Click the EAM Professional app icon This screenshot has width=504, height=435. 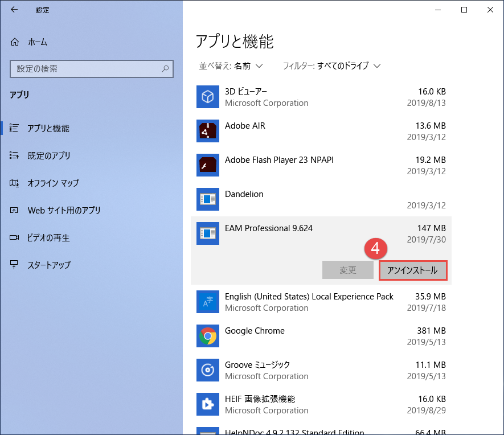click(x=208, y=233)
